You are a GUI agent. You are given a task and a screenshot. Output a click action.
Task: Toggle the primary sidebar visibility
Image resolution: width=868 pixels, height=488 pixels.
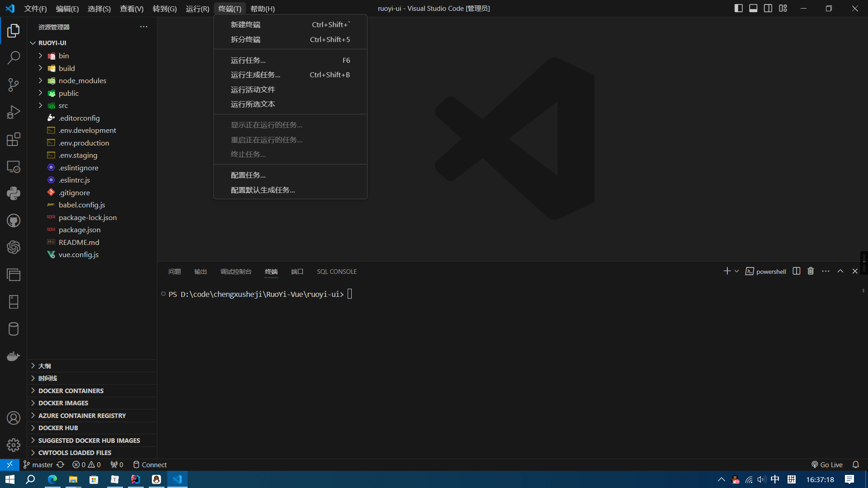click(x=739, y=8)
